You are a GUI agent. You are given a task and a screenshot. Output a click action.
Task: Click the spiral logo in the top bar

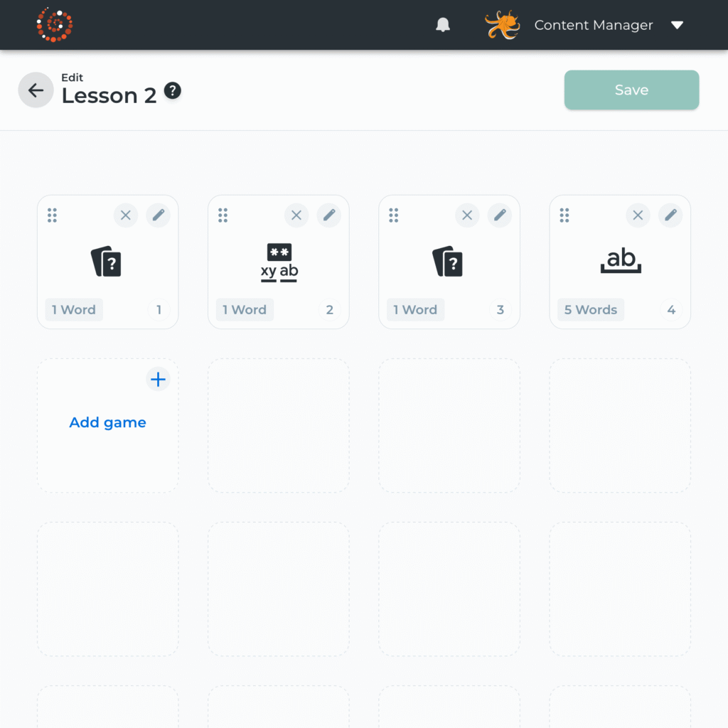coord(55,24)
